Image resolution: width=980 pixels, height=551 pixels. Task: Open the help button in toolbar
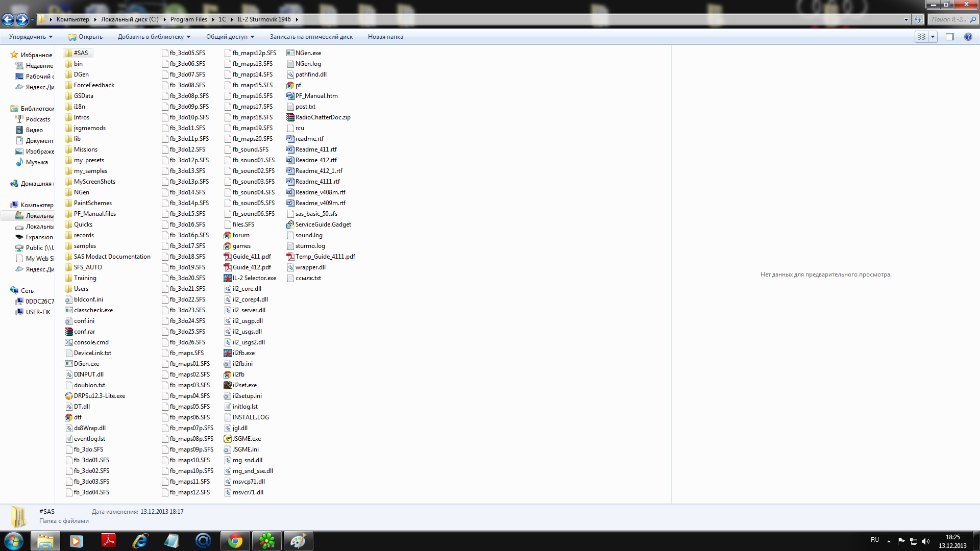click(x=968, y=37)
